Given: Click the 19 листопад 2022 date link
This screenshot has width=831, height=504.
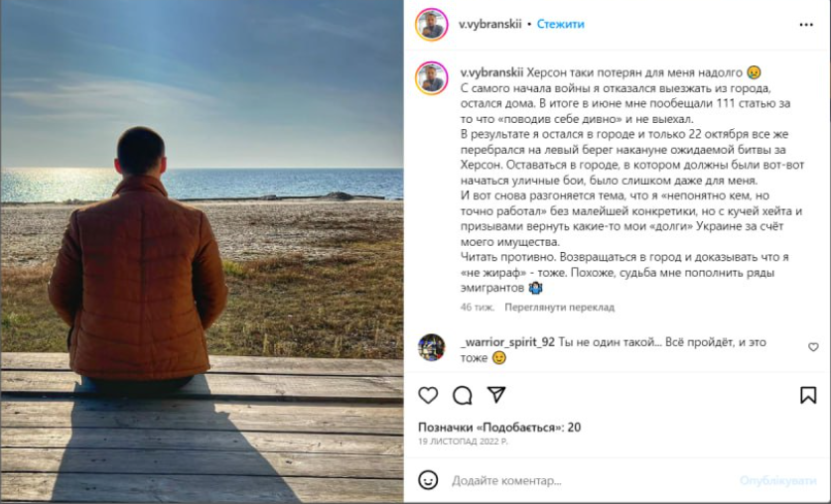Looking at the screenshot, I should pyautogui.click(x=463, y=441).
